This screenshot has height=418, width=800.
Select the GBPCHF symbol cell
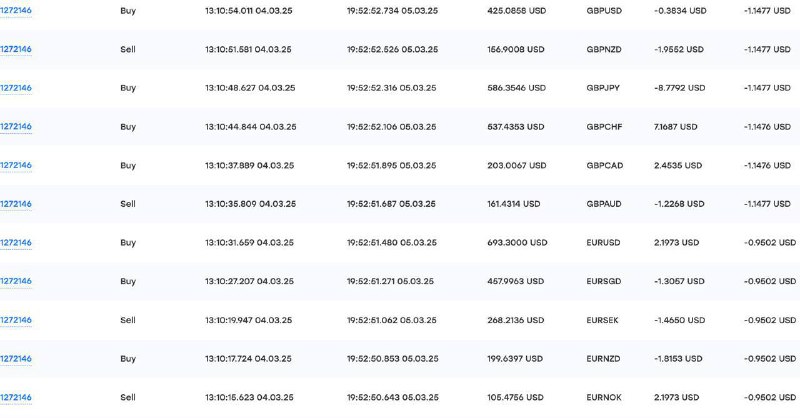pyautogui.click(x=604, y=127)
